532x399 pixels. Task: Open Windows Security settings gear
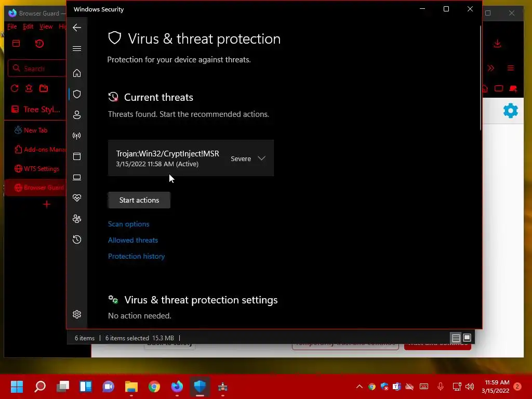point(77,314)
